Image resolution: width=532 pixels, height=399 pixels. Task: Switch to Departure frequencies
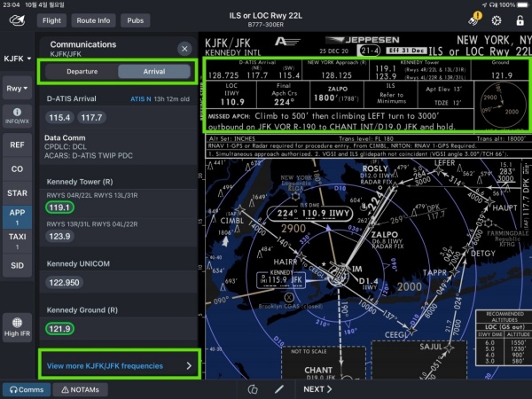82,72
